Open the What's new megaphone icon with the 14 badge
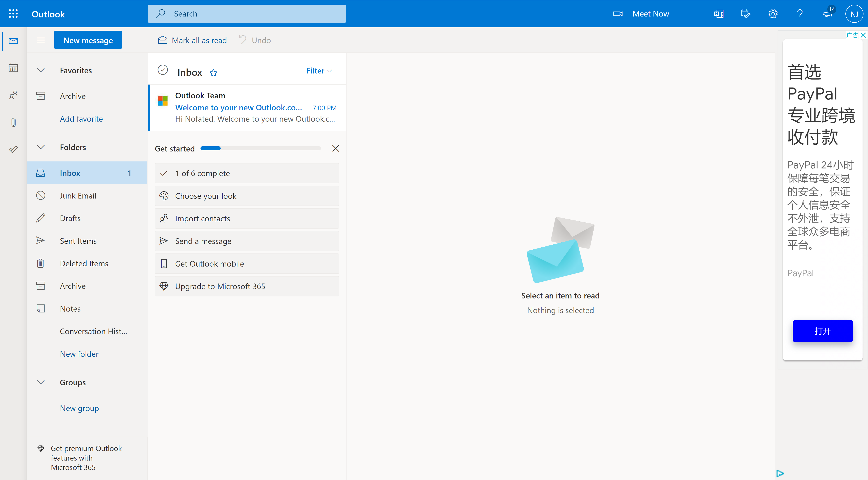 [828, 13]
